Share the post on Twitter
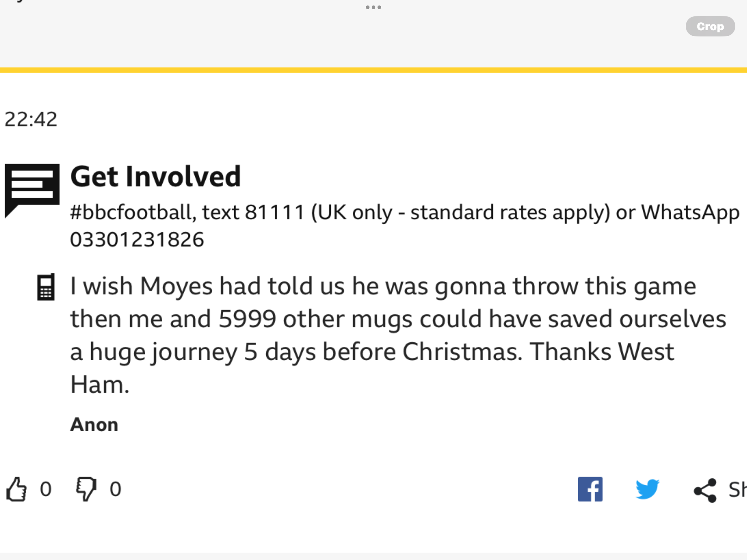 click(647, 489)
